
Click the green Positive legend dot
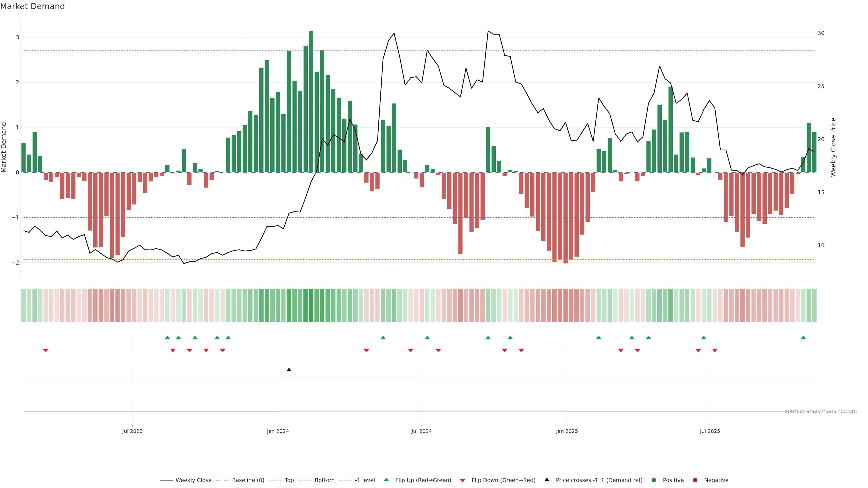654,480
